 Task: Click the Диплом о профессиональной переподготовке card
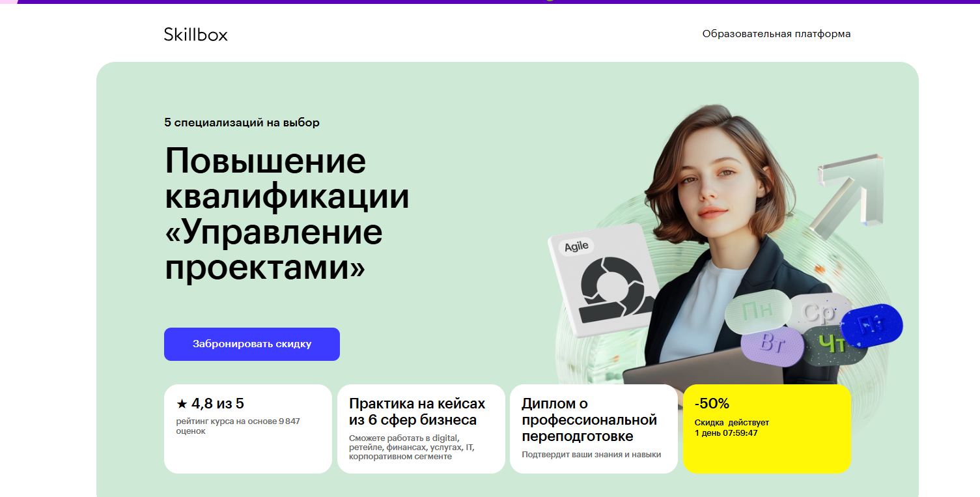[594, 429]
